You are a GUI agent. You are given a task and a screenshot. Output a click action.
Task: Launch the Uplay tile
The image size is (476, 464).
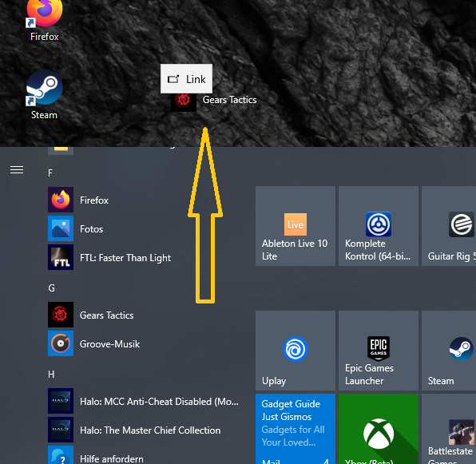(x=296, y=351)
